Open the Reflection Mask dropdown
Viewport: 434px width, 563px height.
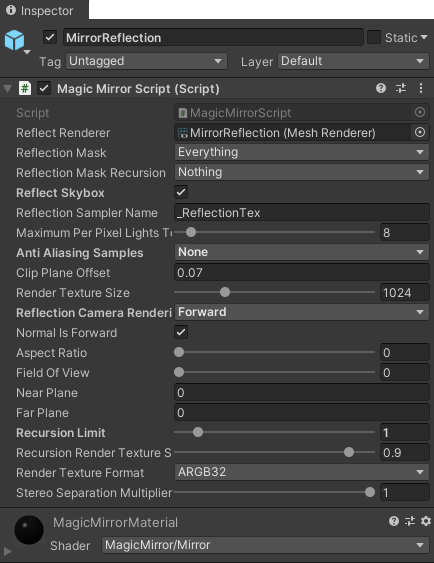[x=302, y=152]
